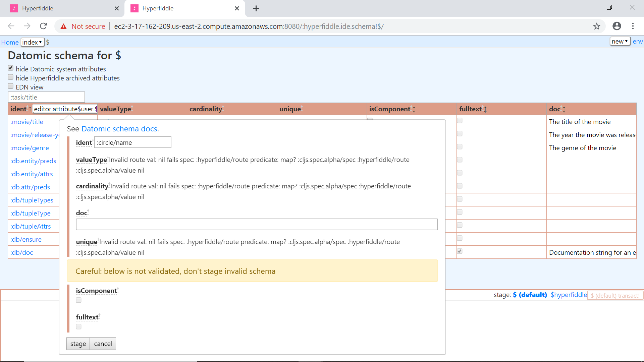Click the doc text input field
The height and width of the screenshot is (362, 644).
257,224
